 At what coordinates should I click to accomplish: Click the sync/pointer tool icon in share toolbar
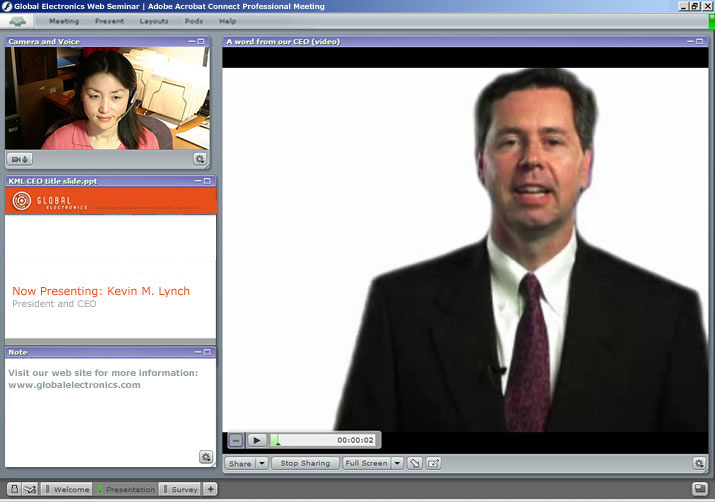point(414,463)
